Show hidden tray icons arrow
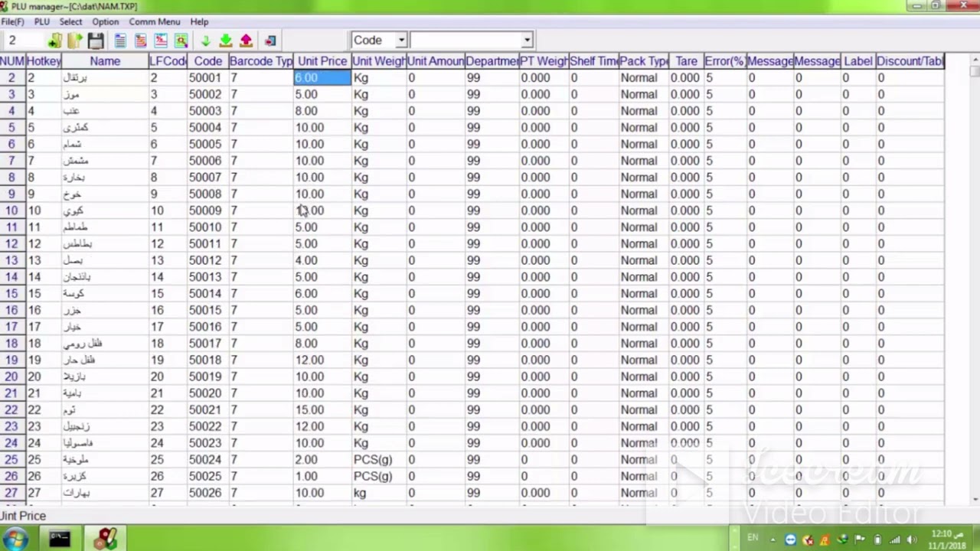 tap(773, 540)
